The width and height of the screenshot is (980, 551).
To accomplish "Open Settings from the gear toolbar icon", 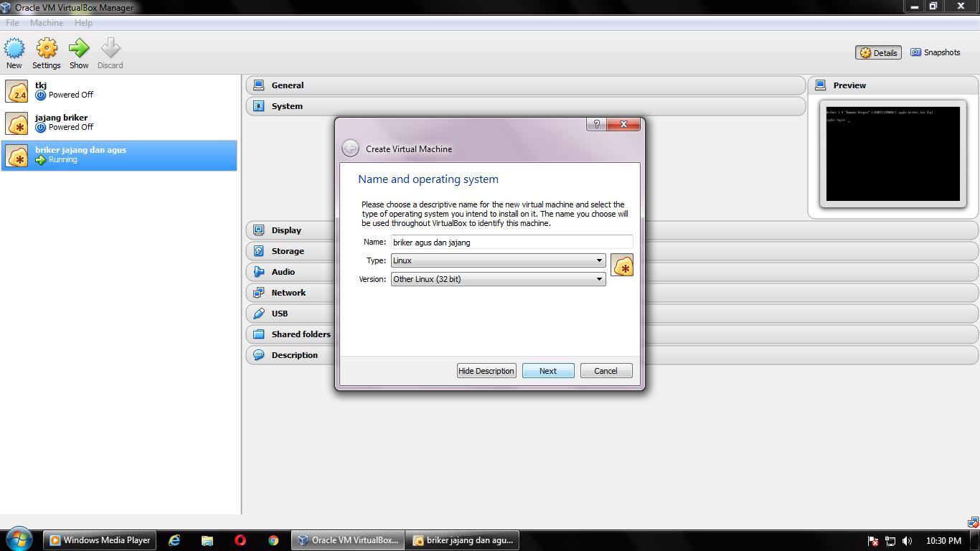I will 47,49.
